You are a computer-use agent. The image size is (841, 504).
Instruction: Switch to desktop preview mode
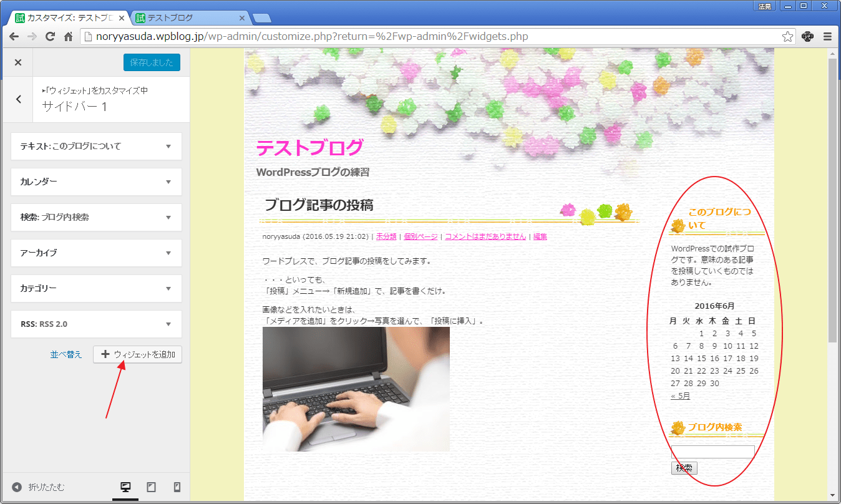click(x=125, y=487)
